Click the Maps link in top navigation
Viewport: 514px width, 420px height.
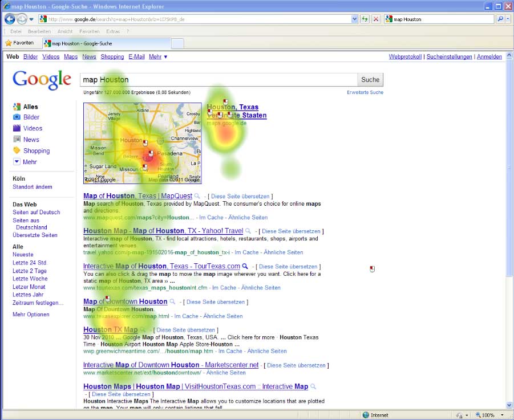[x=71, y=56]
